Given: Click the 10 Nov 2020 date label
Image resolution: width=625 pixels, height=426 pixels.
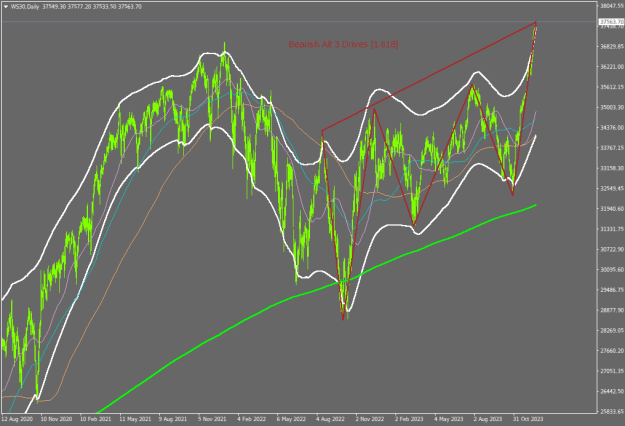Looking at the screenshot, I should tap(56, 419).
